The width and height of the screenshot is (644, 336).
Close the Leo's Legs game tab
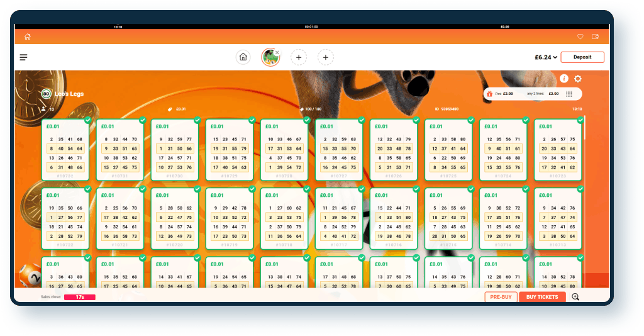[x=277, y=52]
